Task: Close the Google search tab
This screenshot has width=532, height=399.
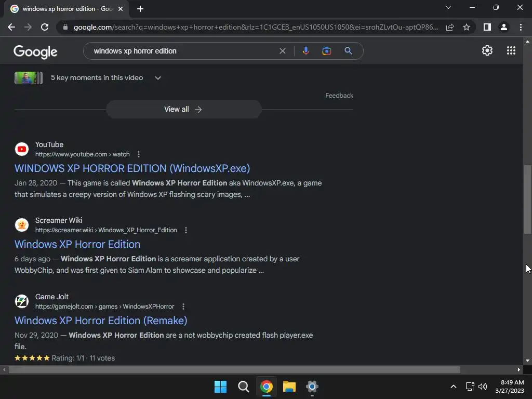Action: coord(121,9)
